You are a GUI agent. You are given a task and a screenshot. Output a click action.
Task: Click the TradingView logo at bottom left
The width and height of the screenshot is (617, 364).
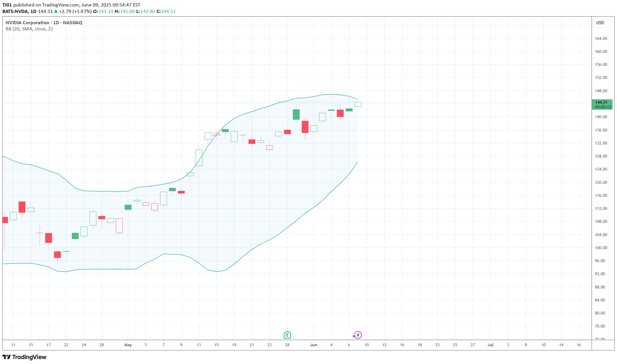pyautogui.click(x=25, y=357)
